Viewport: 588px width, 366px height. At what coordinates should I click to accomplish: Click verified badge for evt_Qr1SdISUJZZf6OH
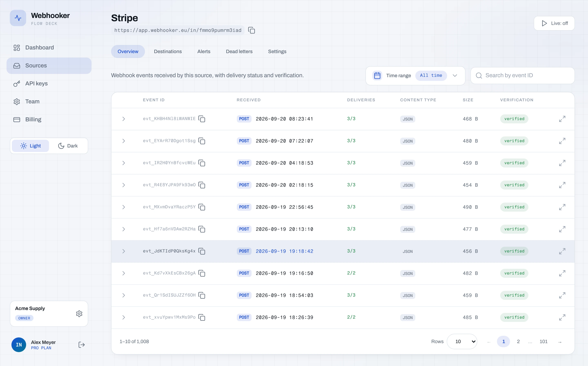point(514,295)
